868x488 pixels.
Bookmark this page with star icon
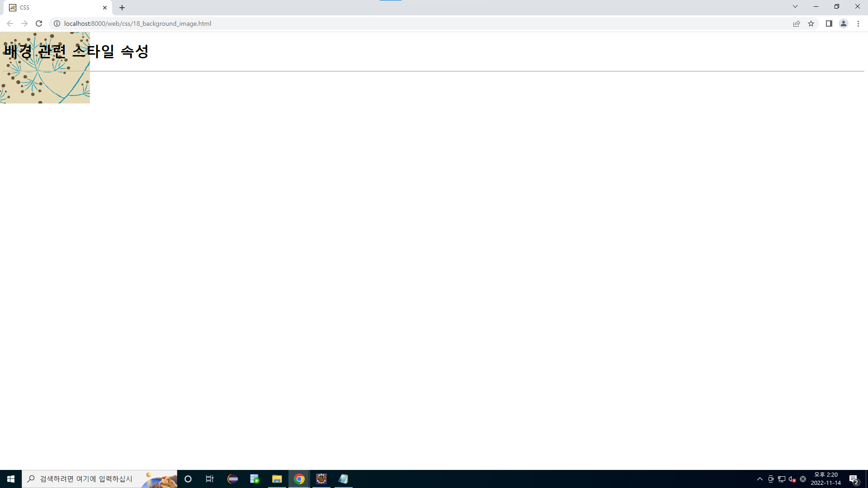tap(811, 23)
